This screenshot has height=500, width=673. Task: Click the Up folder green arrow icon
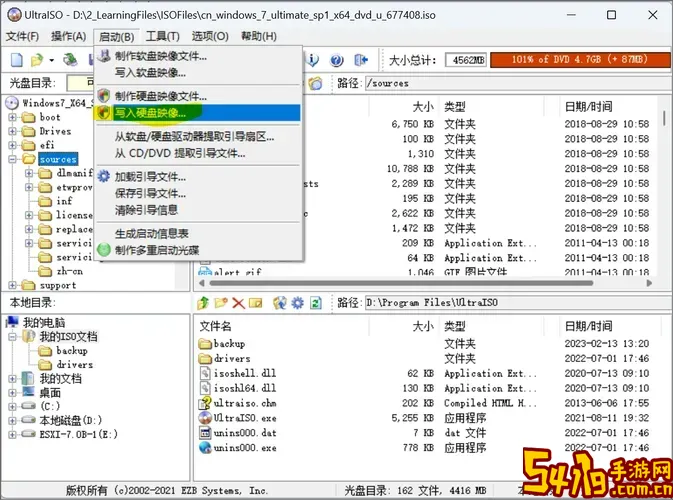[x=203, y=303]
